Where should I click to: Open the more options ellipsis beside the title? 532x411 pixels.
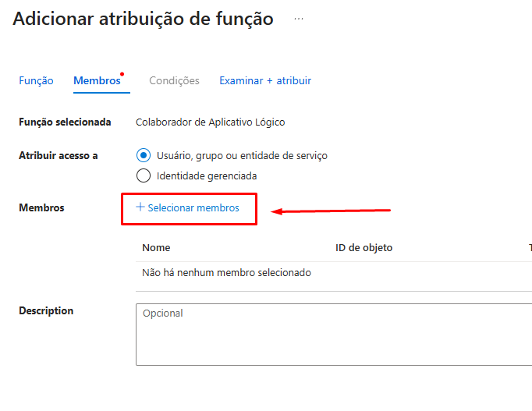pos(299,19)
